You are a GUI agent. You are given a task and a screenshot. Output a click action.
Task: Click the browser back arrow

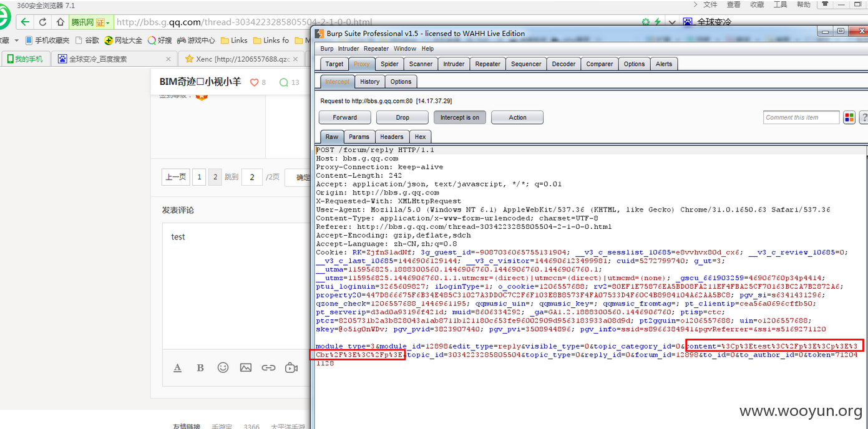tap(24, 22)
